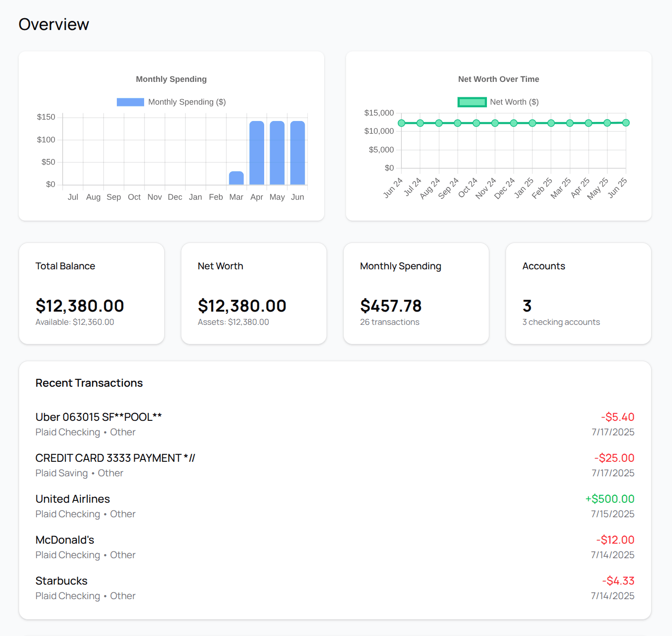672x636 pixels.
Task: Select the June bar in Monthly Spending chart
Action: click(298, 152)
